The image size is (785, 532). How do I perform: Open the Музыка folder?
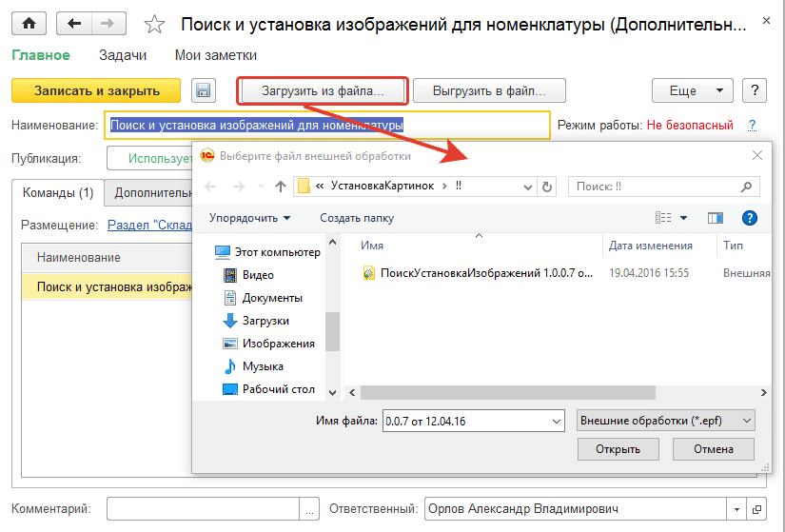tap(253, 366)
